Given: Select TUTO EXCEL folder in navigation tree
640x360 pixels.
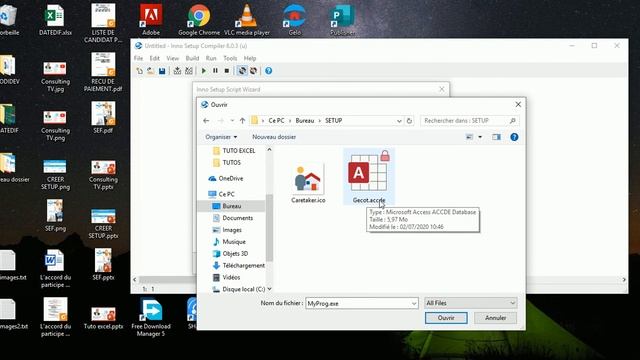Looking at the screenshot, I should pyautogui.click(x=239, y=151).
